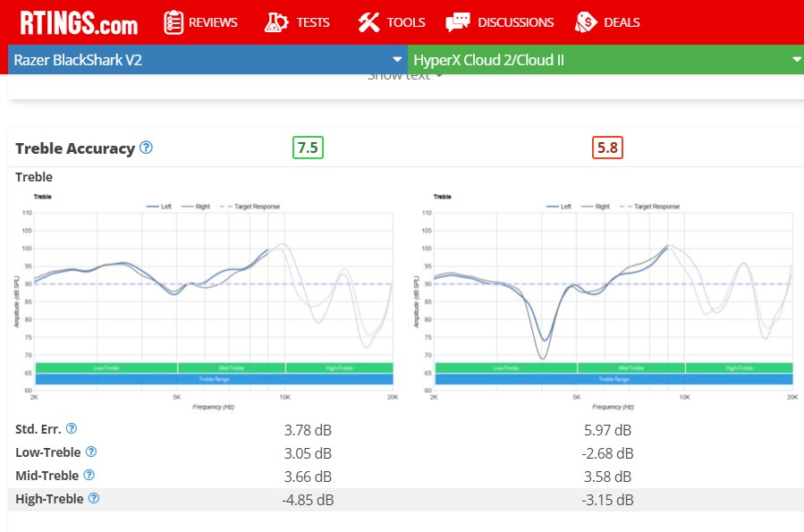Go to RTINGS.com home logo

click(x=79, y=23)
